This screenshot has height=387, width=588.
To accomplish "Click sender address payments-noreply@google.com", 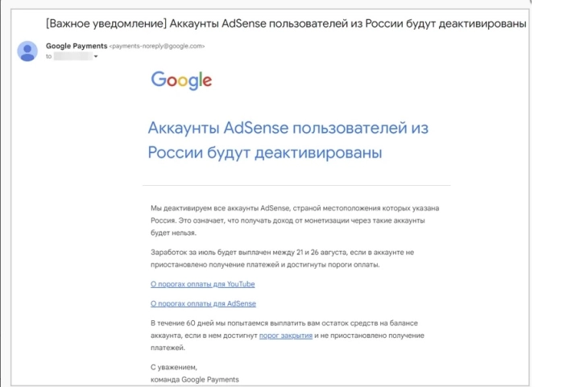I will point(157,46).
